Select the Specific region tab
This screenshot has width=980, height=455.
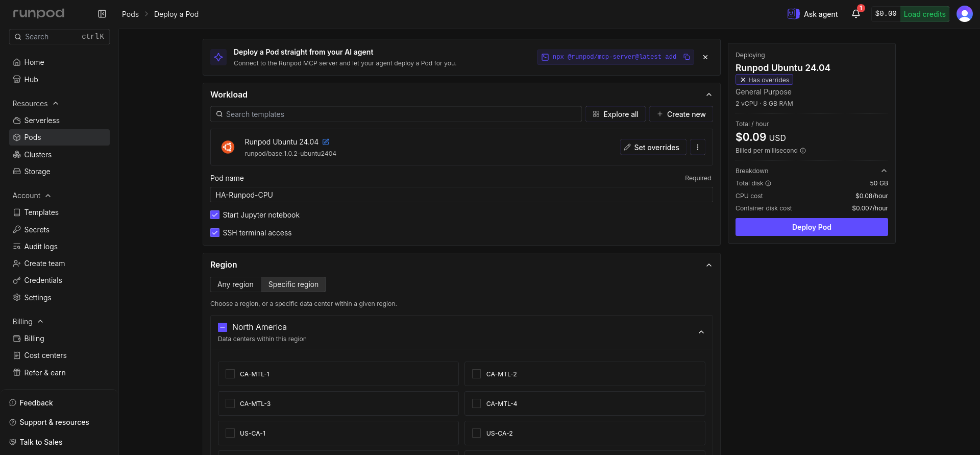[x=293, y=284]
